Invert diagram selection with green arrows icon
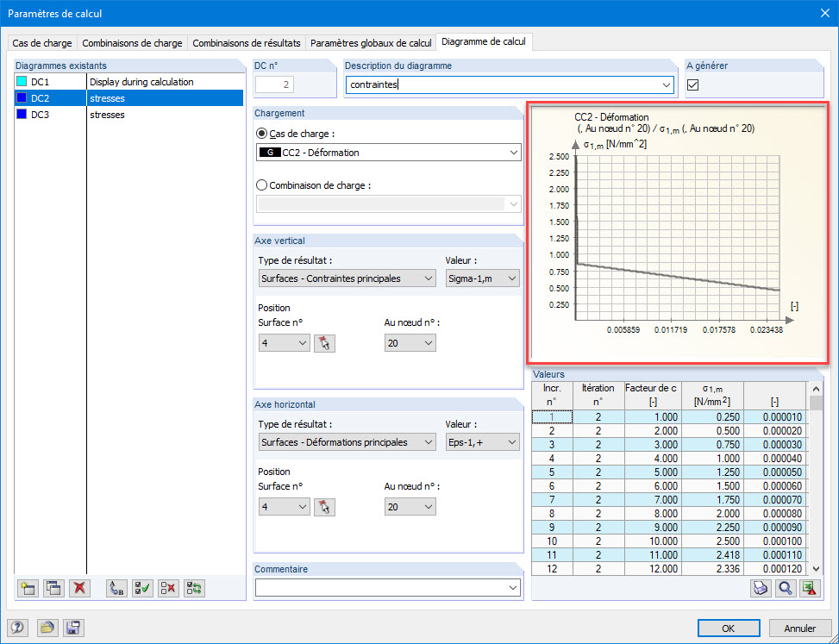The width and height of the screenshot is (839, 644). tap(194, 588)
